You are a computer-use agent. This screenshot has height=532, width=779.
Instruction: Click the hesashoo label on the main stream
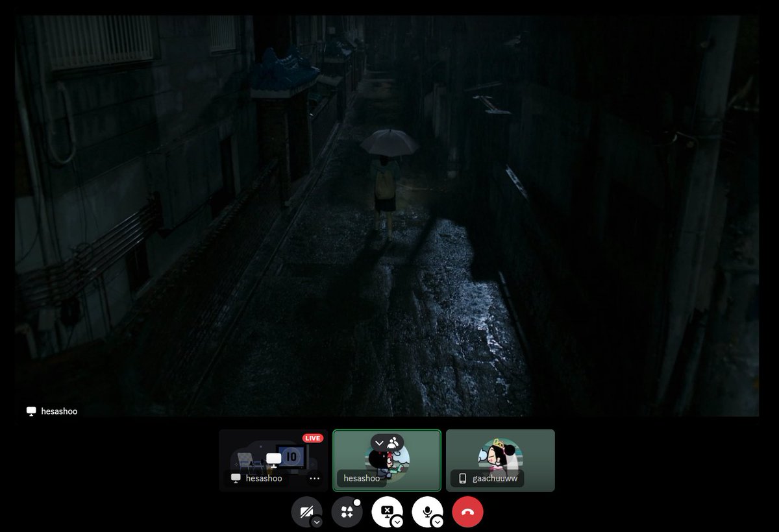52,411
